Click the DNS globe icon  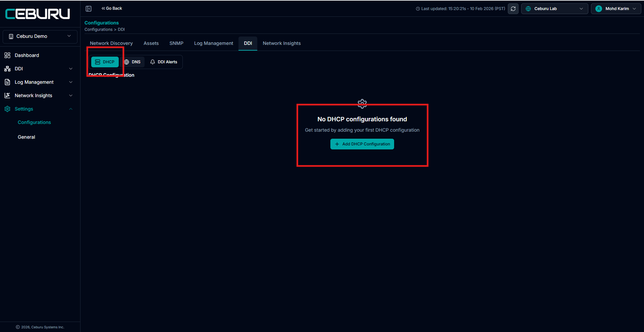(127, 62)
